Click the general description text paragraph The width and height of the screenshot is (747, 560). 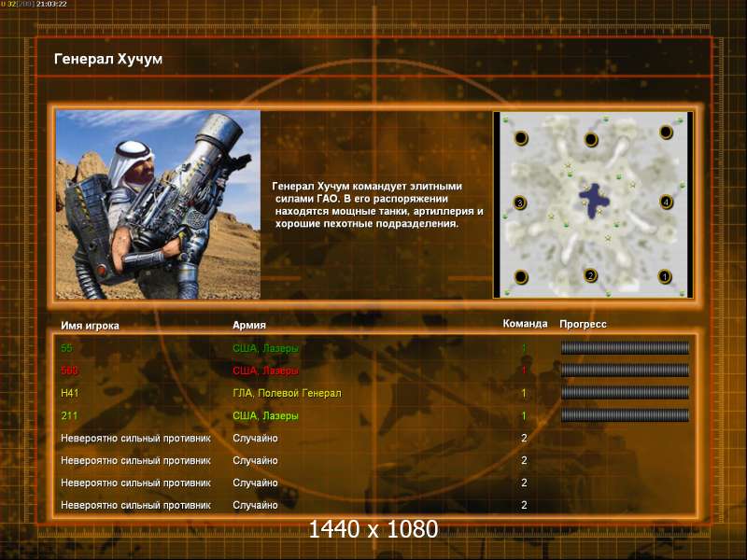378,204
